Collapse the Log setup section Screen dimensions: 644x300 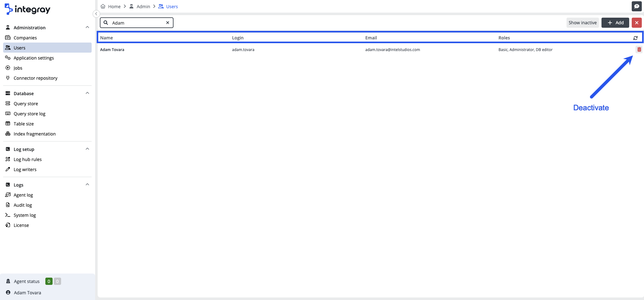(87, 149)
